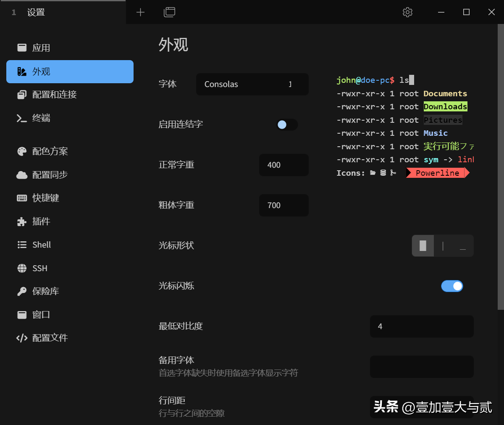504x425 pixels.
Task: Click the 配色方案 palette icon
Action: click(x=22, y=151)
